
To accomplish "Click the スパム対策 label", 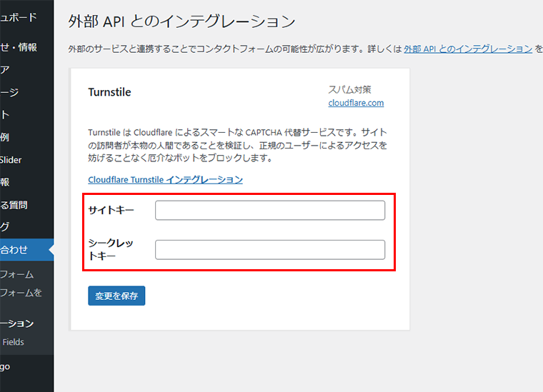I will [x=349, y=89].
